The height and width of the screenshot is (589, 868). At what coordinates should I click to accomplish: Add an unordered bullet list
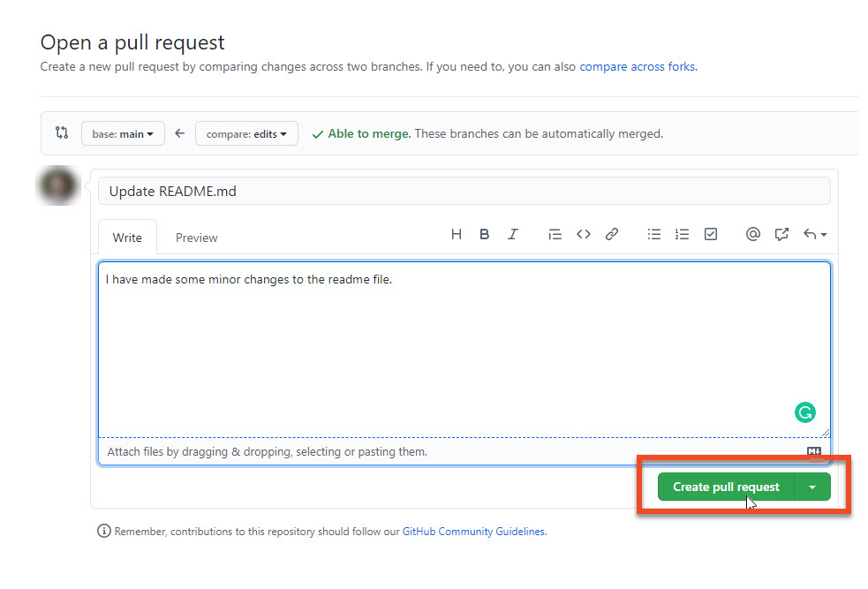coord(654,234)
